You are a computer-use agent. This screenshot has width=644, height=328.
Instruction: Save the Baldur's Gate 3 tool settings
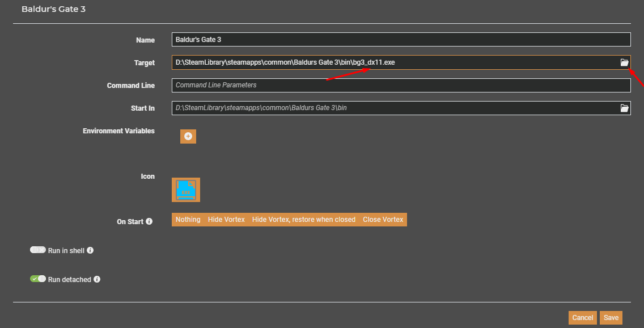coord(611,318)
